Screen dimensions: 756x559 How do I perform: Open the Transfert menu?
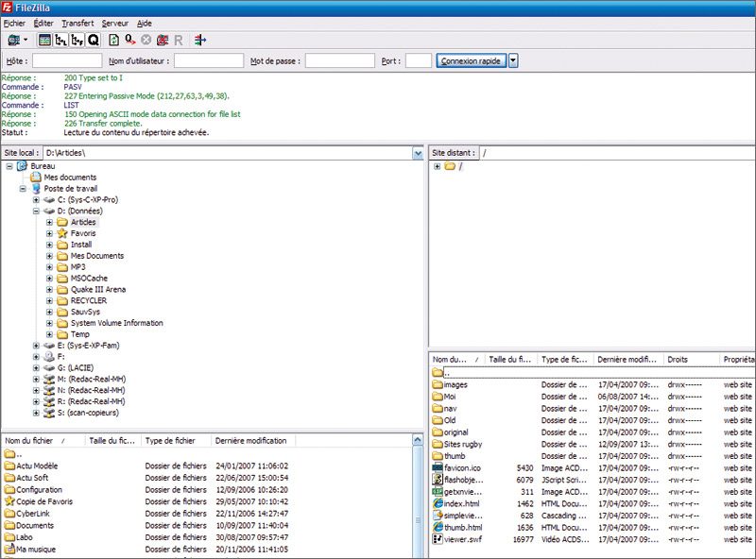77,23
